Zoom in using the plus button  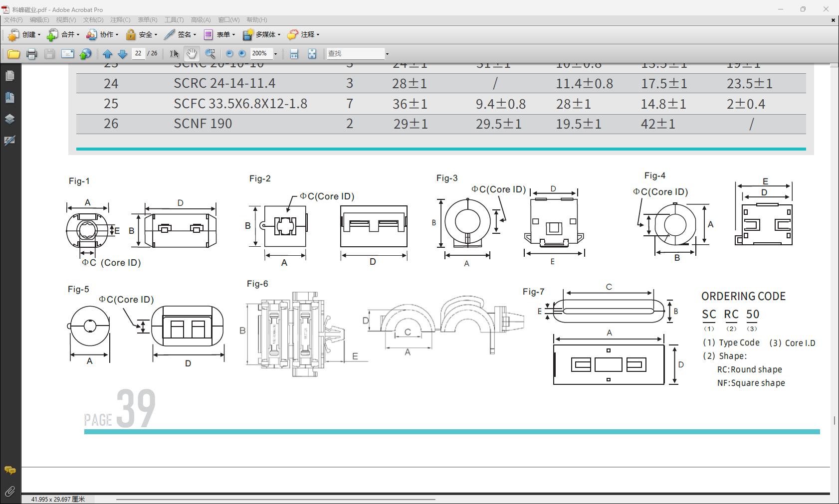pyautogui.click(x=242, y=54)
